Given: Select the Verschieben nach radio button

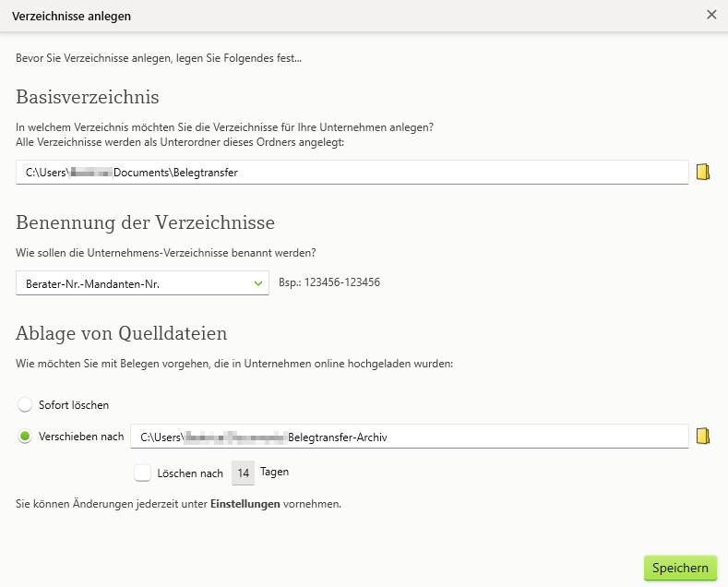Looking at the screenshot, I should (25, 437).
